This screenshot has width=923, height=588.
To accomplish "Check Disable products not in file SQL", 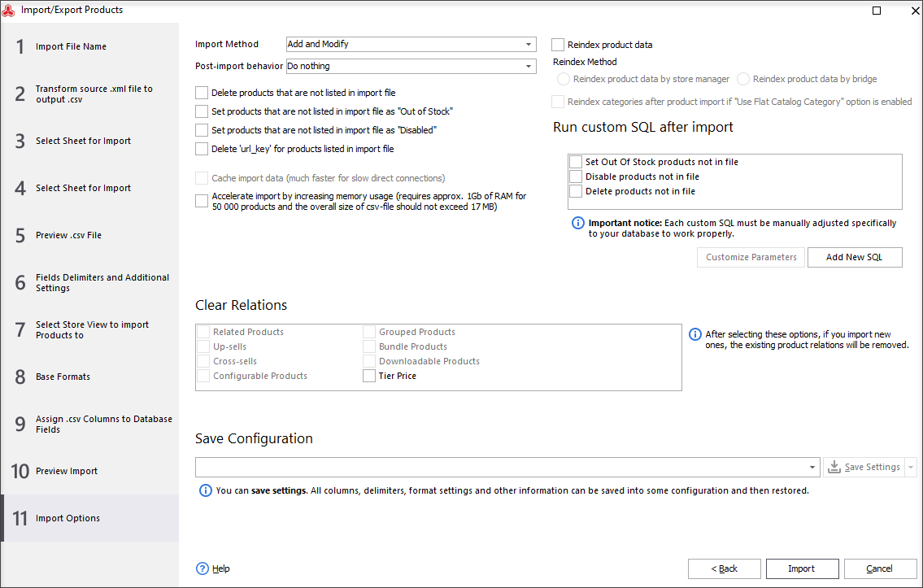I will pyautogui.click(x=576, y=176).
